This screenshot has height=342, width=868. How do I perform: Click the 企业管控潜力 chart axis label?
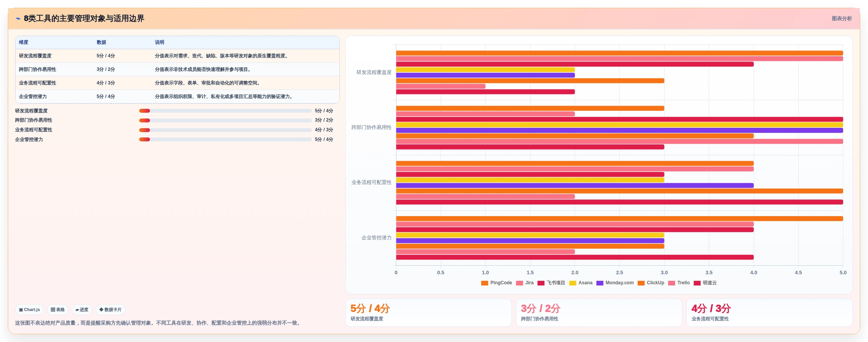[x=377, y=238]
